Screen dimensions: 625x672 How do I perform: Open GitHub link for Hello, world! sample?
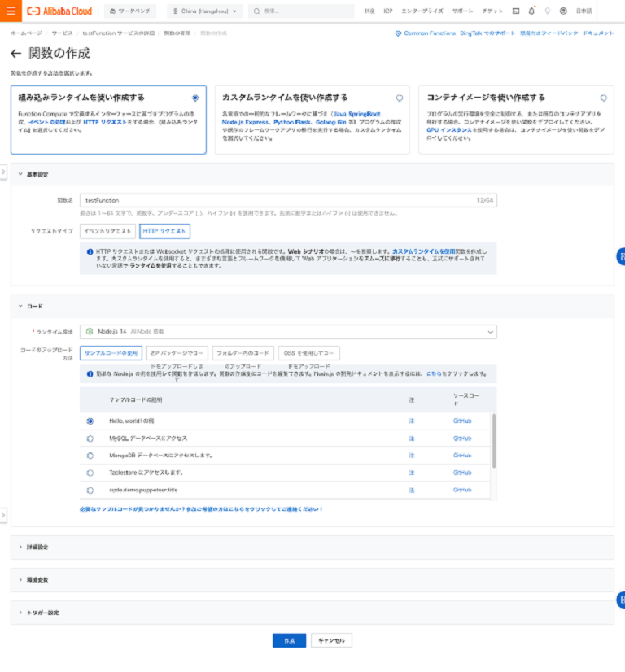(461, 421)
